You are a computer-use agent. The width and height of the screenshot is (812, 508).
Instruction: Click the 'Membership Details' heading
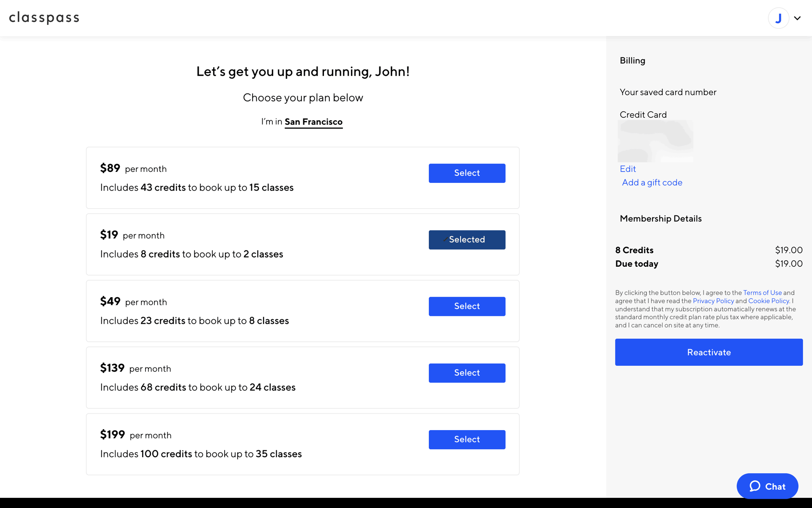point(661,218)
